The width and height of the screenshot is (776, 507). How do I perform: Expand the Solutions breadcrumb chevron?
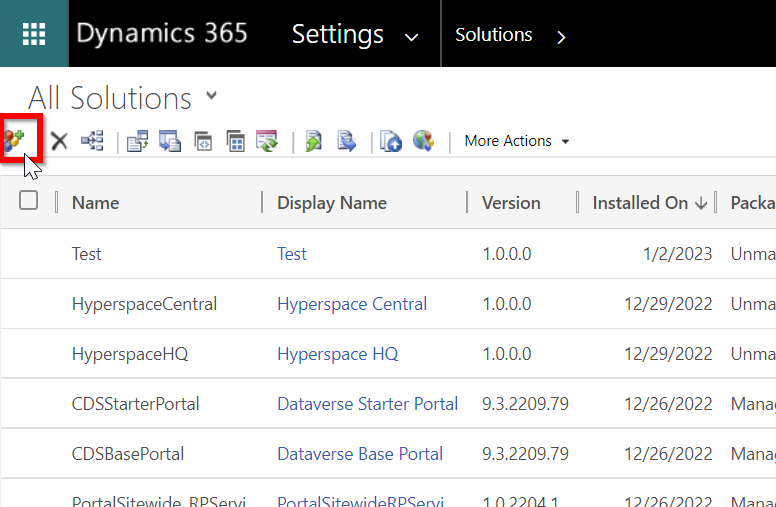[x=561, y=37]
